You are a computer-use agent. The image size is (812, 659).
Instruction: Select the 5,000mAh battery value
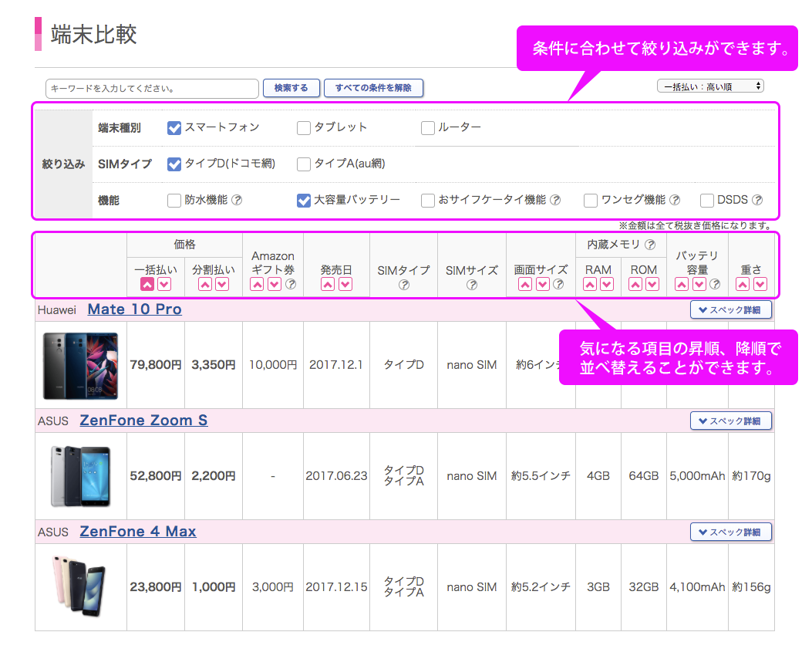click(x=697, y=475)
